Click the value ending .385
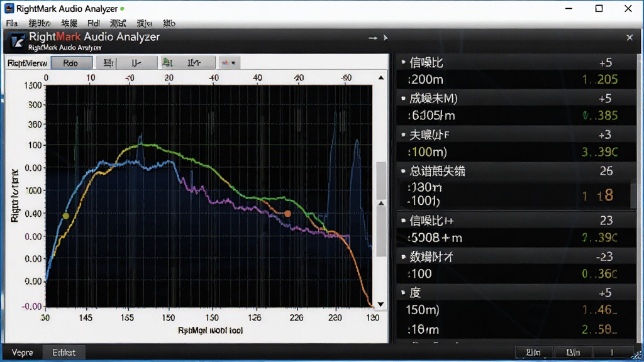644x362 pixels. (x=600, y=116)
